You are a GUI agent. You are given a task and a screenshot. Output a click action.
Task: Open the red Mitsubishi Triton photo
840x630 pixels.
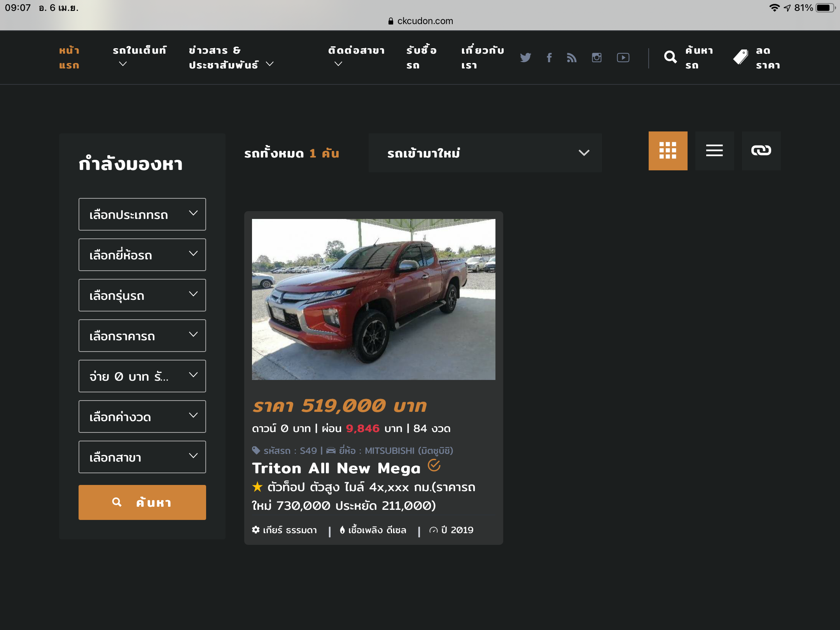tap(373, 299)
